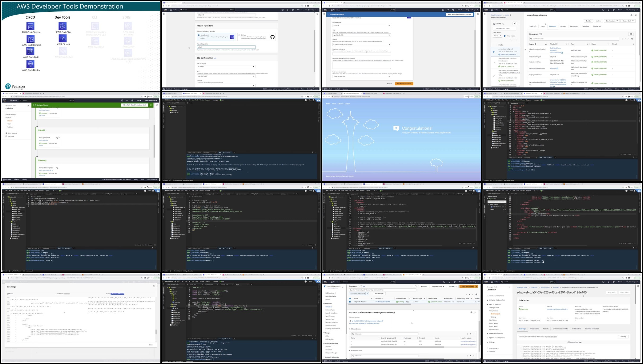643x364 pixels.
Task: Close the Build logs dialog with the X
Action: coord(154,286)
